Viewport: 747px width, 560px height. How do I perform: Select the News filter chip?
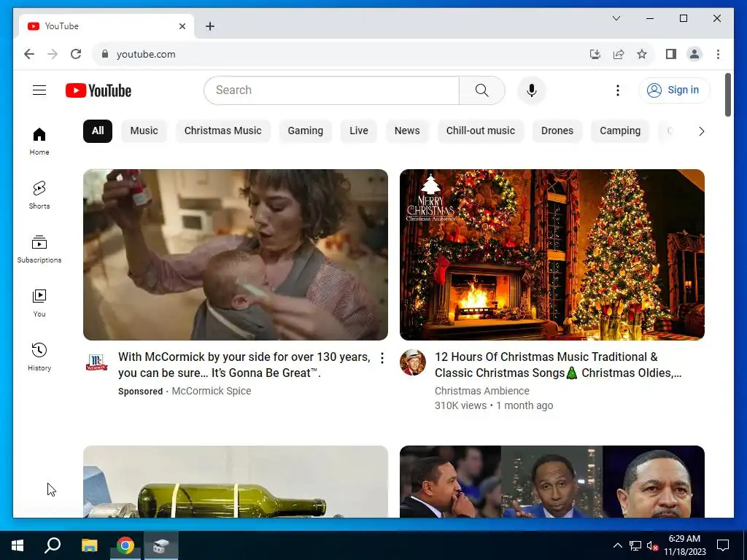coord(407,131)
